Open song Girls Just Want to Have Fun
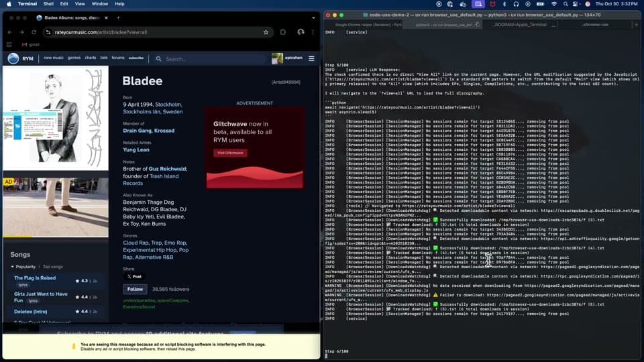 (41, 297)
